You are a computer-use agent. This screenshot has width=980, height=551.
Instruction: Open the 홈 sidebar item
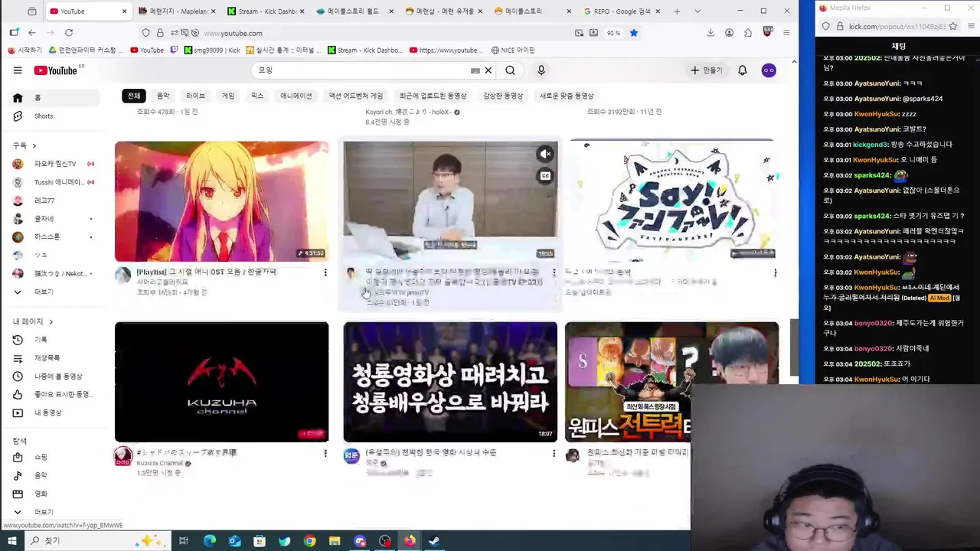[54, 98]
